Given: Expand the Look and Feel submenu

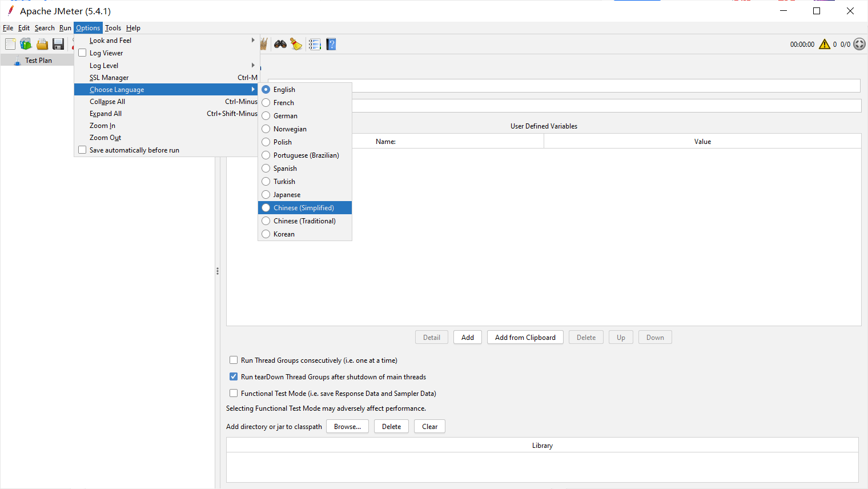Looking at the screenshot, I should pos(166,41).
